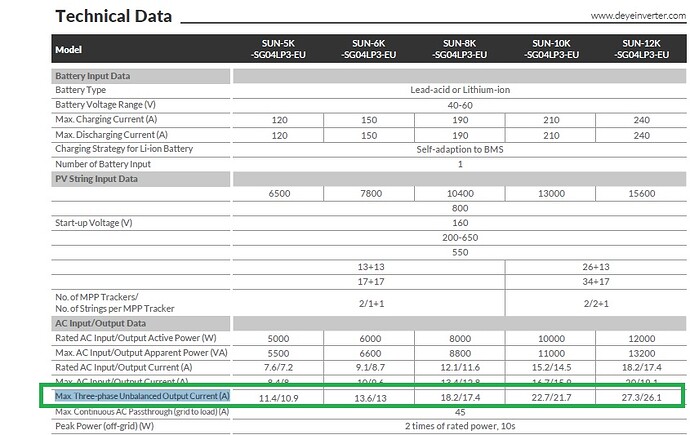Select the 26+13 value
This screenshot has width=690, height=435.
(596, 267)
